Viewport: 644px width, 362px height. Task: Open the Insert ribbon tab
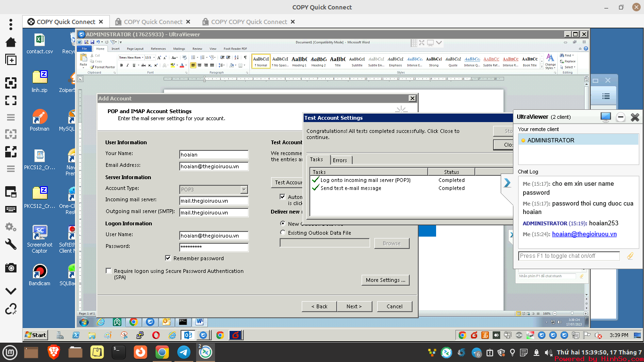pos(116,49)
